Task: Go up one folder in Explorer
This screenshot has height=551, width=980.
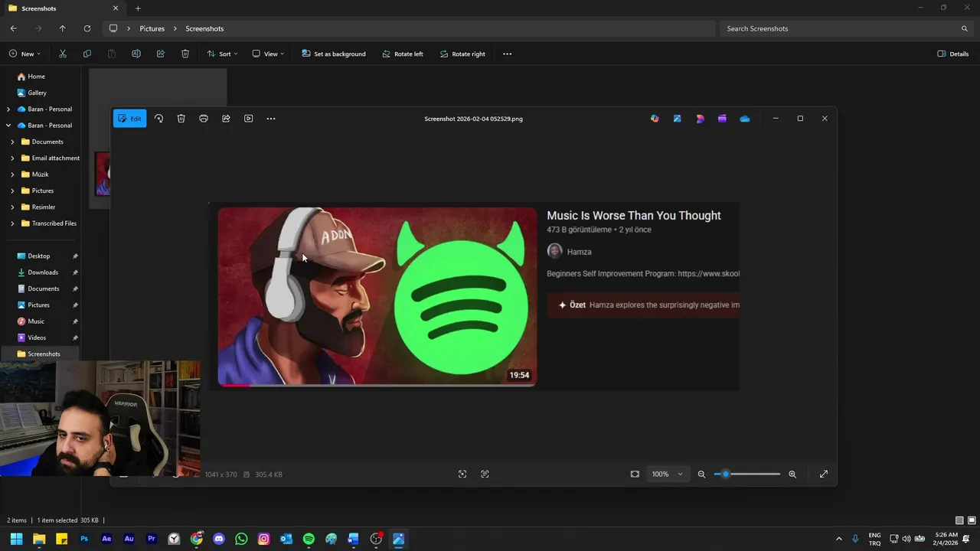Action: pyautogui.click(x=63, y=28)
